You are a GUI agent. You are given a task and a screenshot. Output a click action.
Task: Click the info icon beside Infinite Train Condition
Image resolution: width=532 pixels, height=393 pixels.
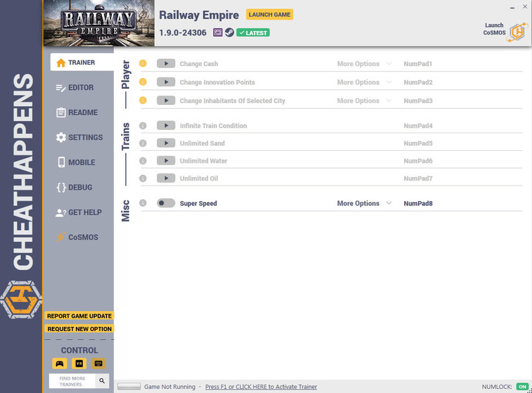point(143,125)
